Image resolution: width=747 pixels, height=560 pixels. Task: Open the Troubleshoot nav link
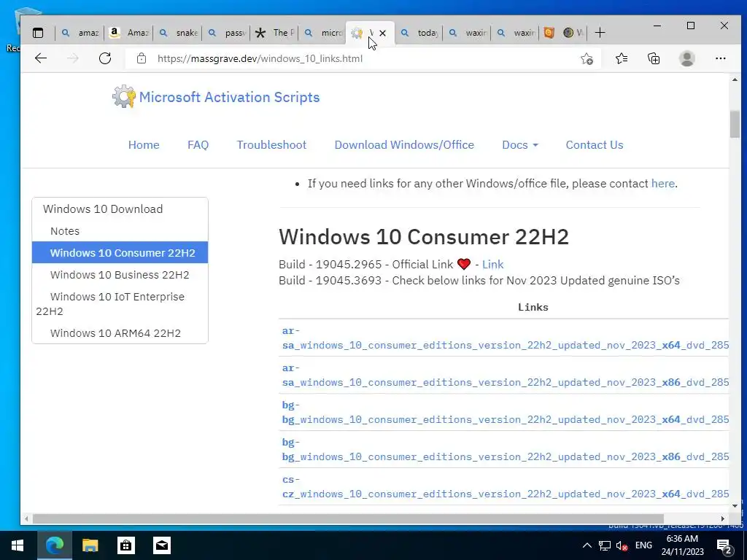tap(271, 145)
